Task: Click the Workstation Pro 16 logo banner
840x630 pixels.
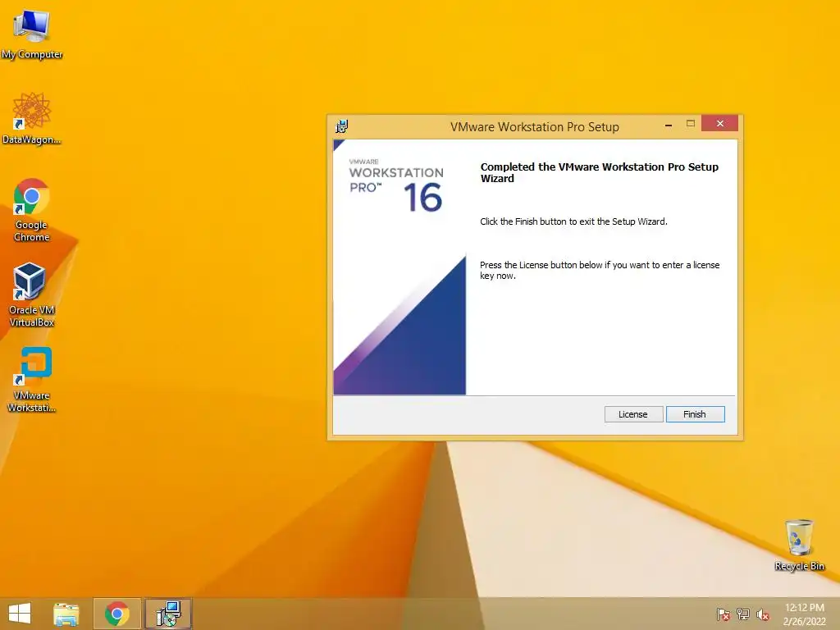Action: coord(399,267)
